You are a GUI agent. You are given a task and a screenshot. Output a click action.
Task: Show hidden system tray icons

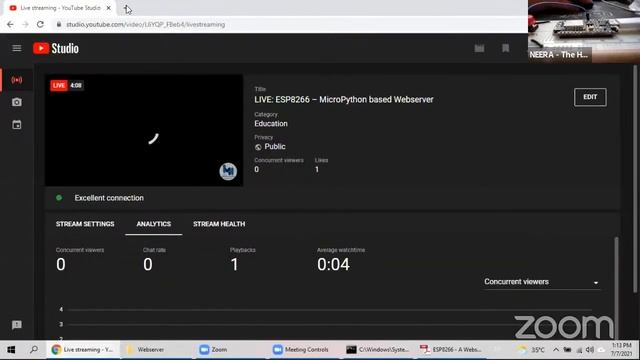[556, 350]
